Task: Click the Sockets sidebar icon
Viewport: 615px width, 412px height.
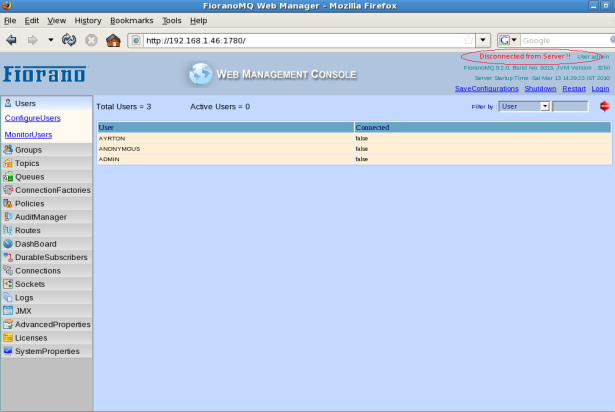Action: tap(8, 284)
